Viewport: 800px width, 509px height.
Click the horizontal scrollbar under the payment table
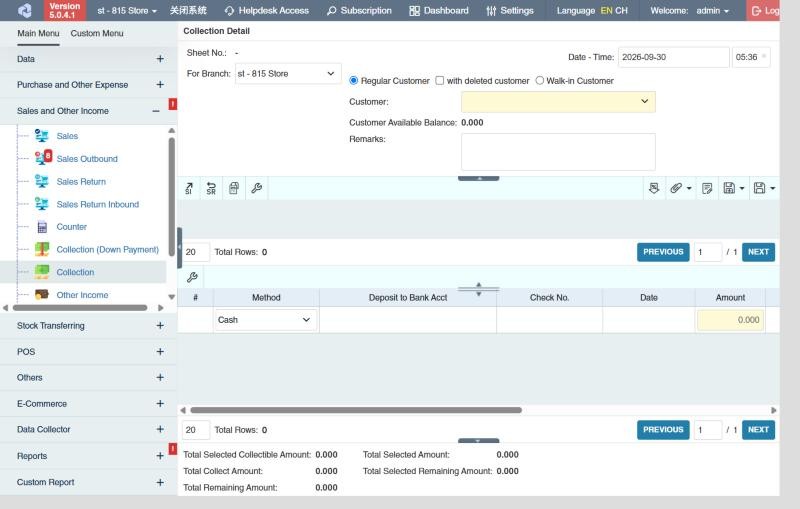click(x=356, y=410)
